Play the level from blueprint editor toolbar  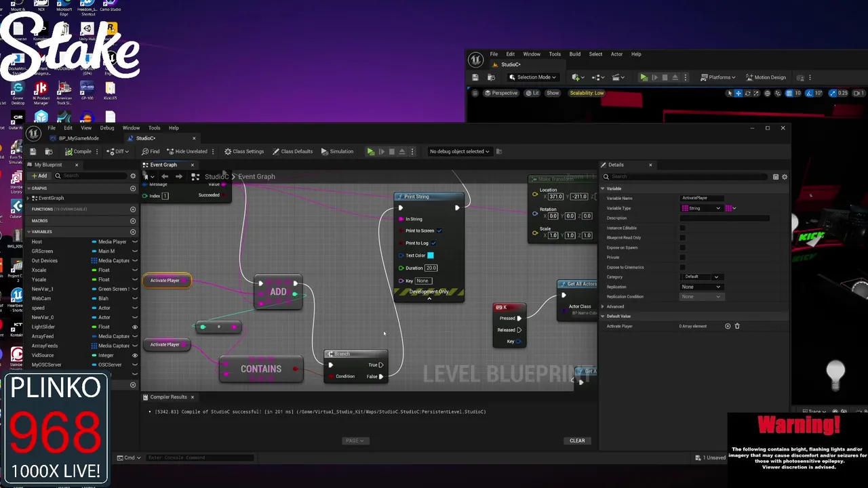[370, 151]
